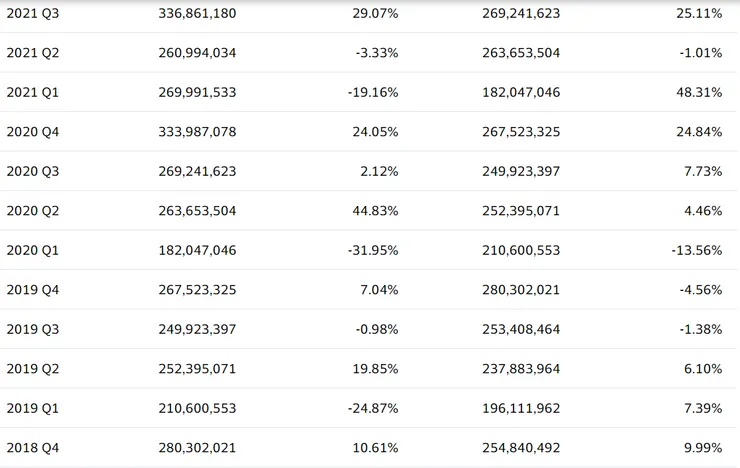This screenshot has width=740, height=468.
Task: Click the 2019 Q3 row label
Action: [x=33, y=329]
